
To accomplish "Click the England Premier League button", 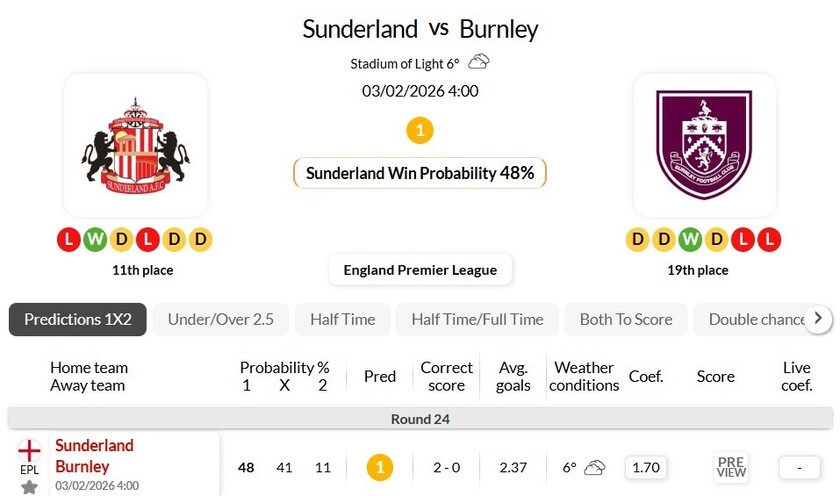I will [420, 270].
